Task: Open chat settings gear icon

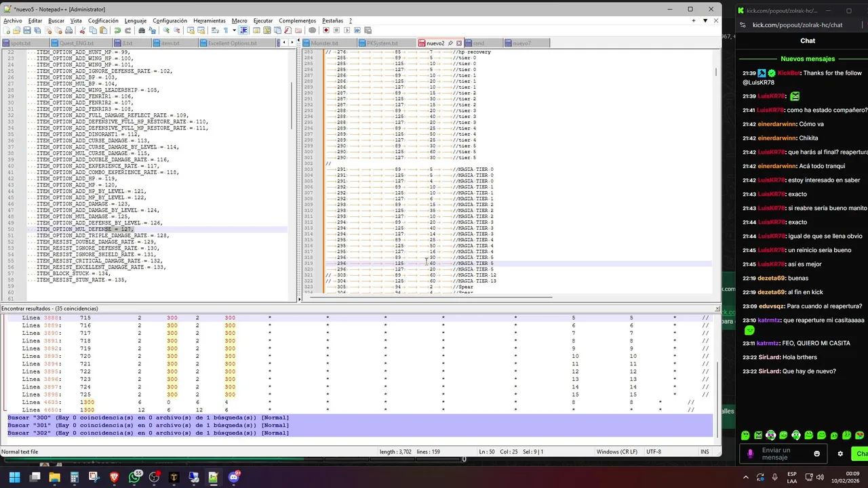Action: pos(840,453)
